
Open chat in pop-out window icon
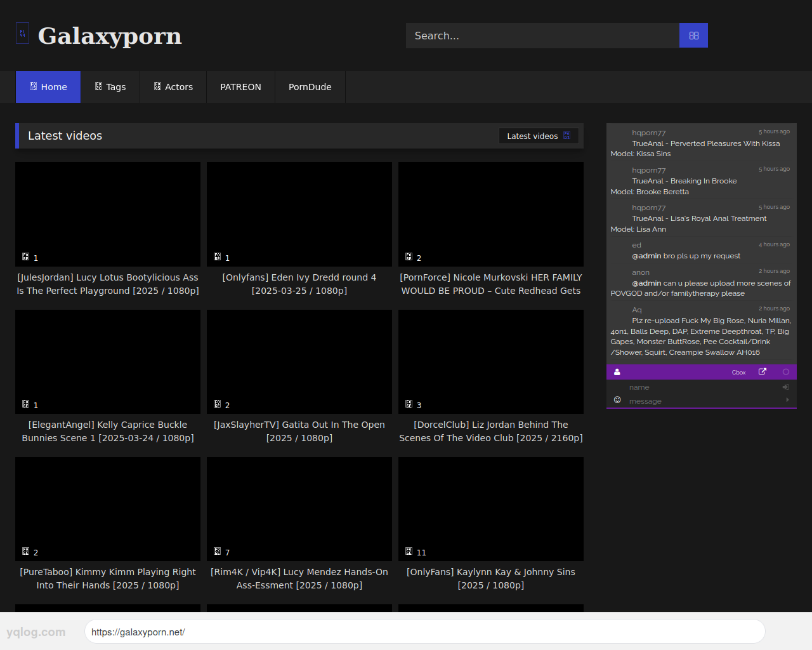click(x=763, y=372)
